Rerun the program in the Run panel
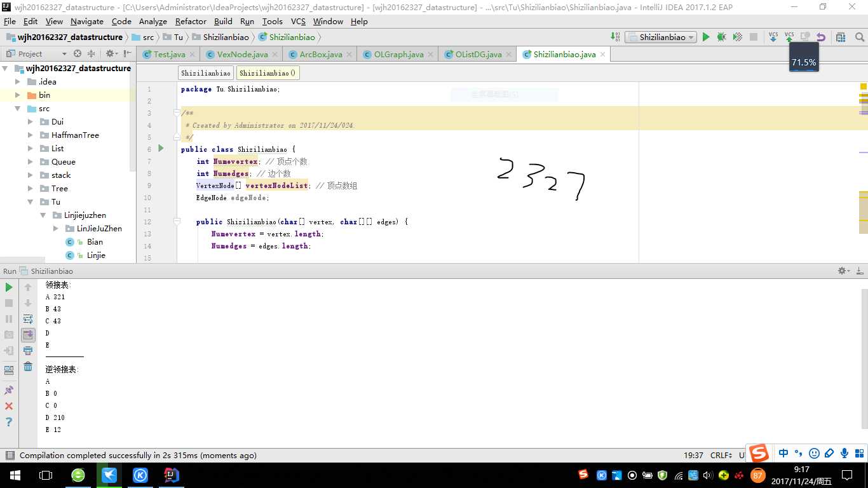The width and height of the screenshot is (868, 488). tap(9, 287)
